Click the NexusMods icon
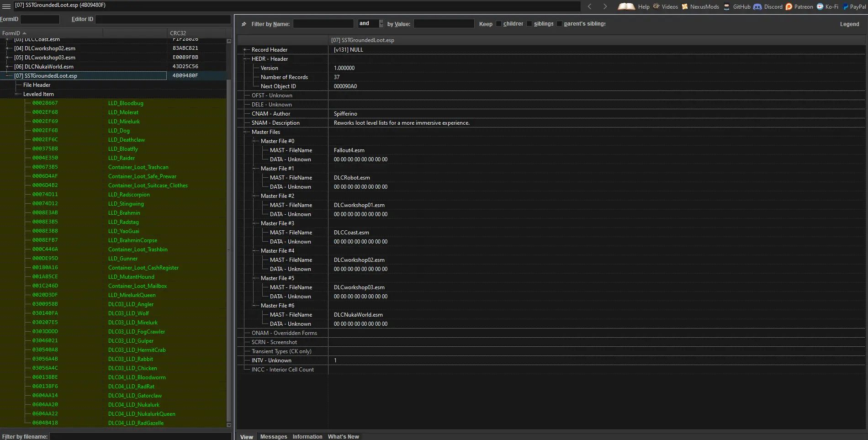Image resolution: width=868 pixels, height=440 pixels. tap(685, 6)
